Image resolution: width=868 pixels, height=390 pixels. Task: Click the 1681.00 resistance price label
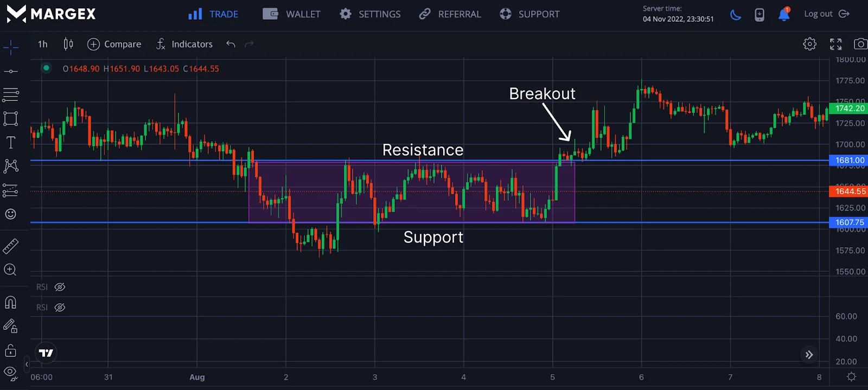[x=849, y=160]
